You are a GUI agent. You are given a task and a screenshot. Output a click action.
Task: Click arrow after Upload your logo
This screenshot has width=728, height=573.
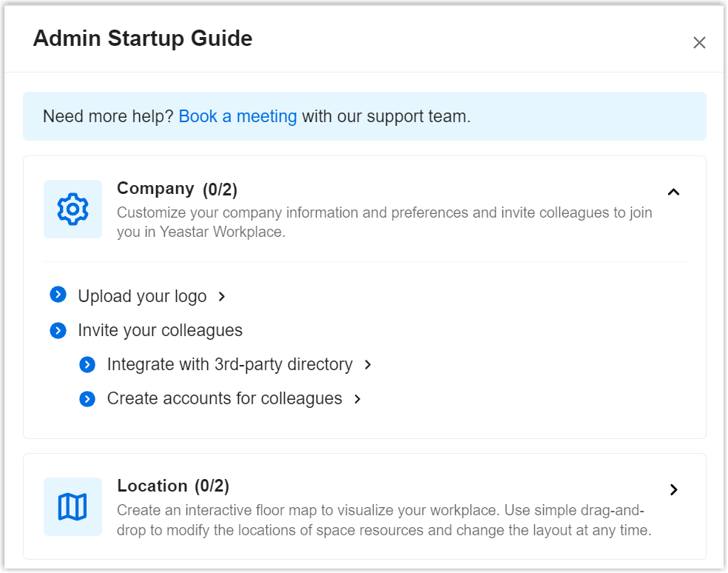tap(221, 297)
